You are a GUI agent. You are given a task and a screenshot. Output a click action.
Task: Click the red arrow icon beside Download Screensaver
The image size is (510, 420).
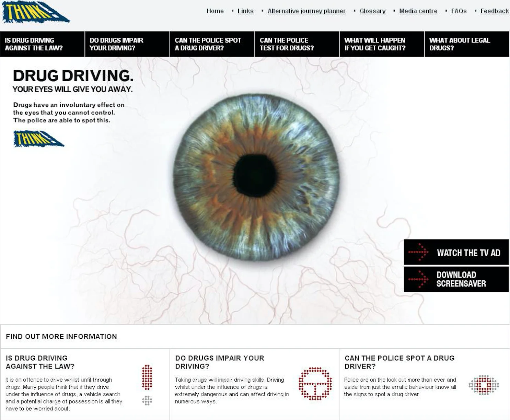pos(418,279)
